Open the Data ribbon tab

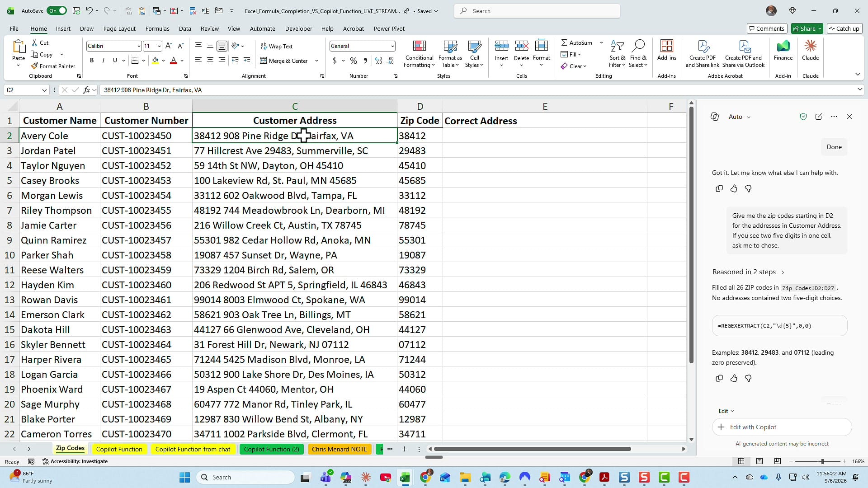[185, 28]
